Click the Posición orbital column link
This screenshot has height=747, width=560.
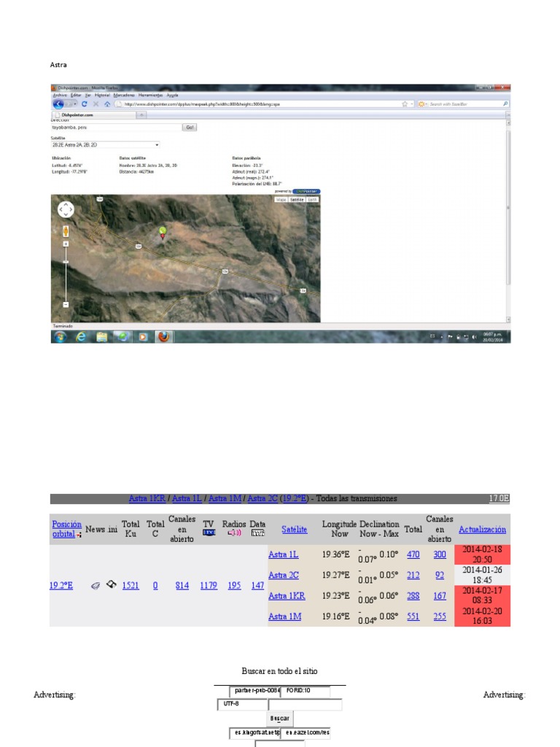click(x=66, y=529)
